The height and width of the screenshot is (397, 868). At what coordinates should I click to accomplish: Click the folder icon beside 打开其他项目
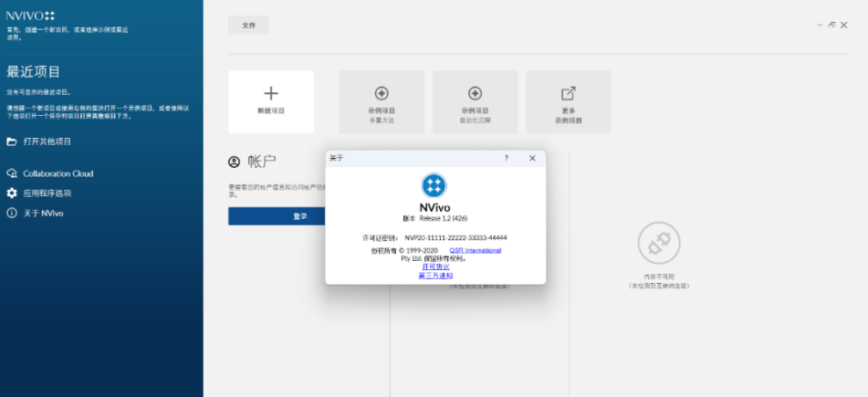[x=12, y=141]
